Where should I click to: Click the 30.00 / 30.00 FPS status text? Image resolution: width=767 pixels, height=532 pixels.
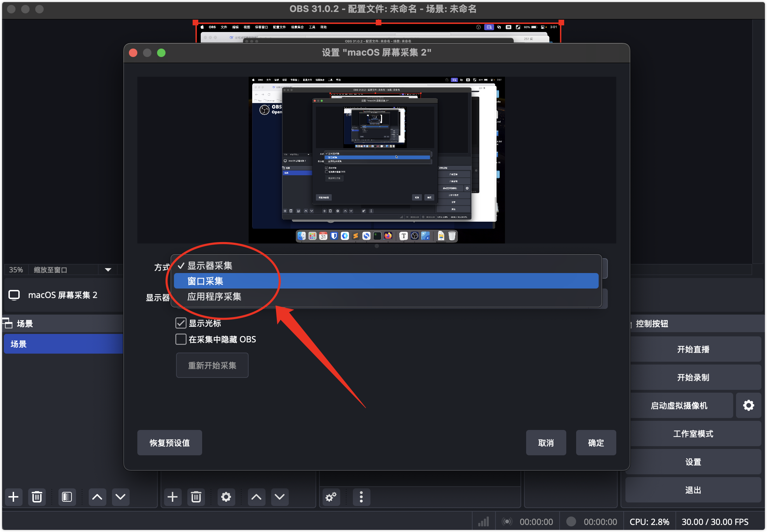[715, 521]
